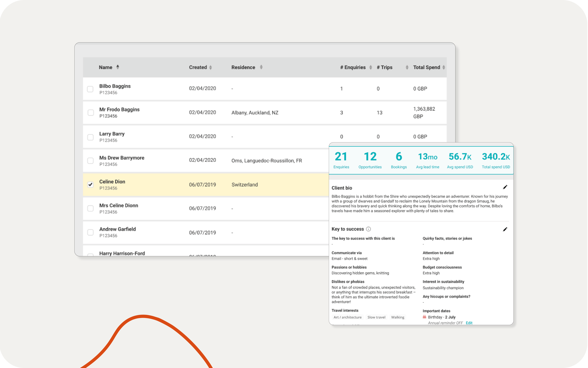Tick the Mr Frodo Baggins checkbox
Screen dimensions: 588x368
[91, 113]
